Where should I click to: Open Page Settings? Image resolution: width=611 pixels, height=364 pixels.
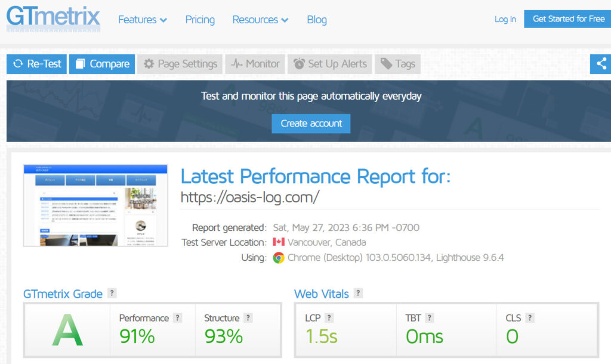pyautogui.click(x=180, y=64)
